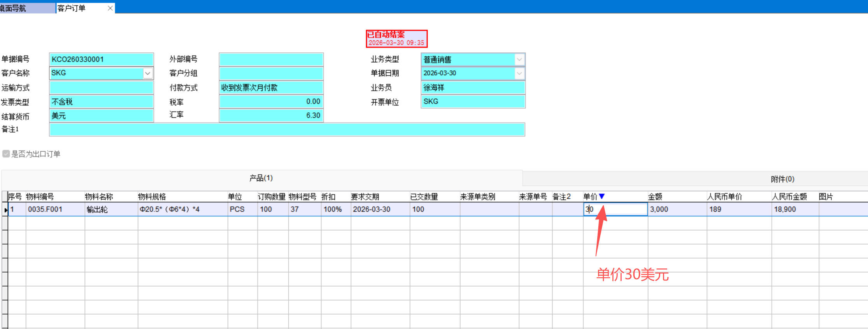Click the 单价 cell containing 30
The image size is (868, 329).
615,209
